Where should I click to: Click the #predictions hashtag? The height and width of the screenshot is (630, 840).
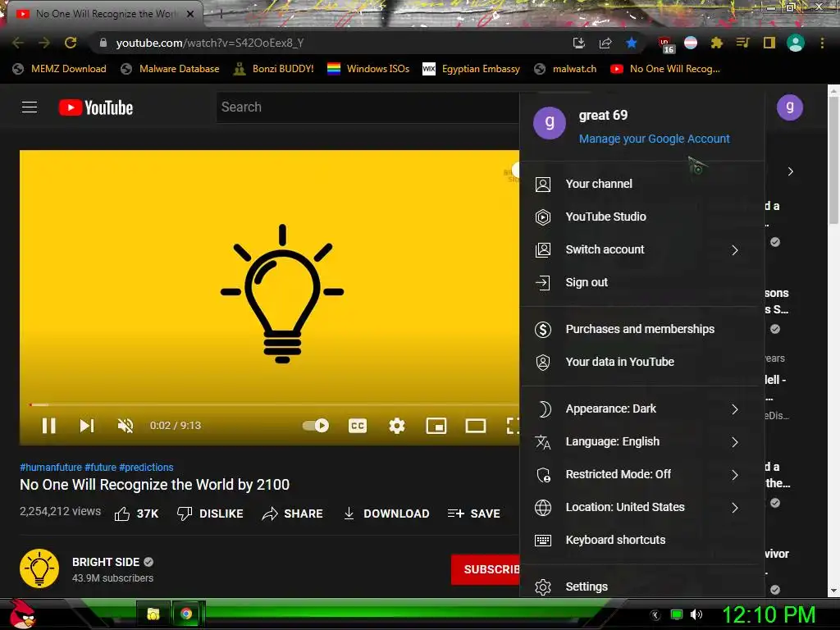pyautogui.click(x=146, y=467)
